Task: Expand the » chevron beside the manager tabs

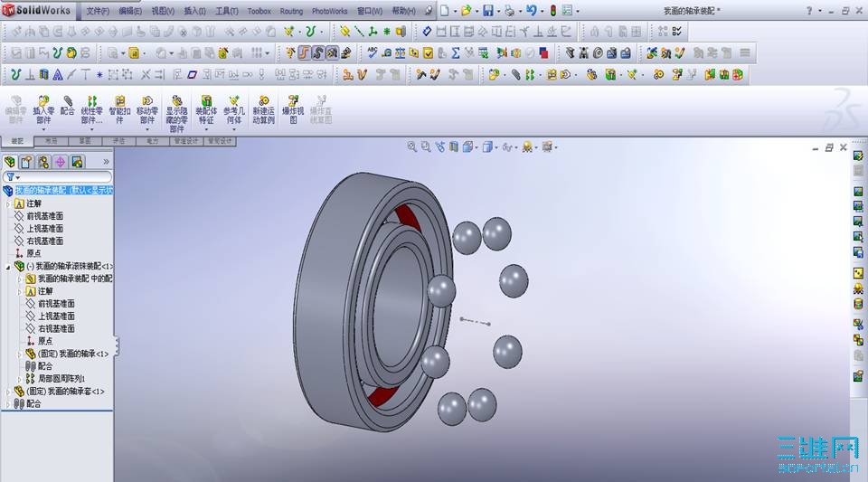Action: pos(106,162)
